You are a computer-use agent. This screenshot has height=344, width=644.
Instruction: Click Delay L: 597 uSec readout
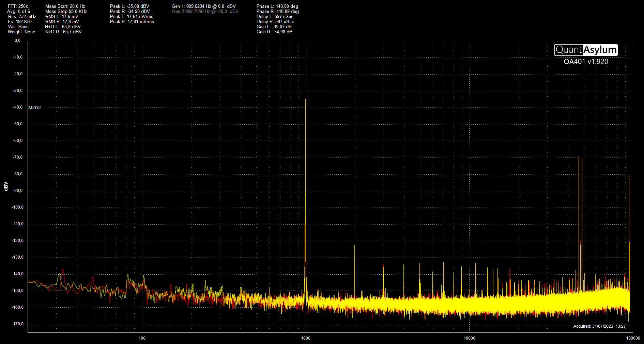tap(275, 16)
